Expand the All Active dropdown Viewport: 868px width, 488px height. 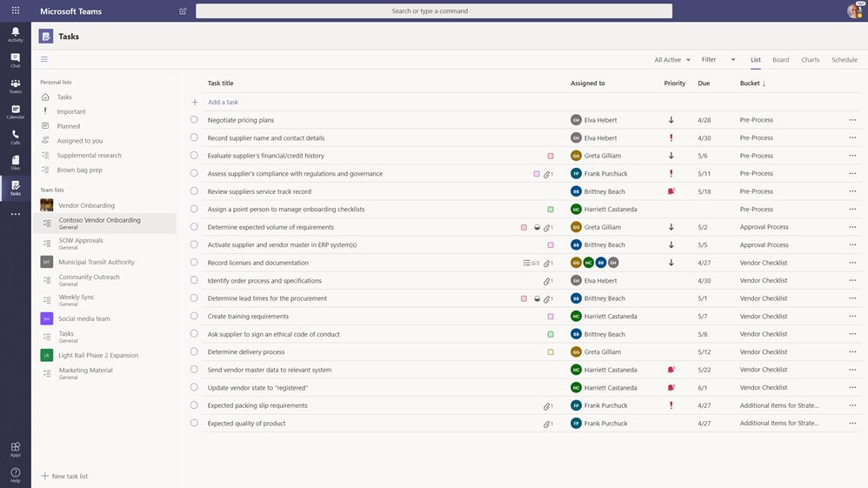(672, 60)
